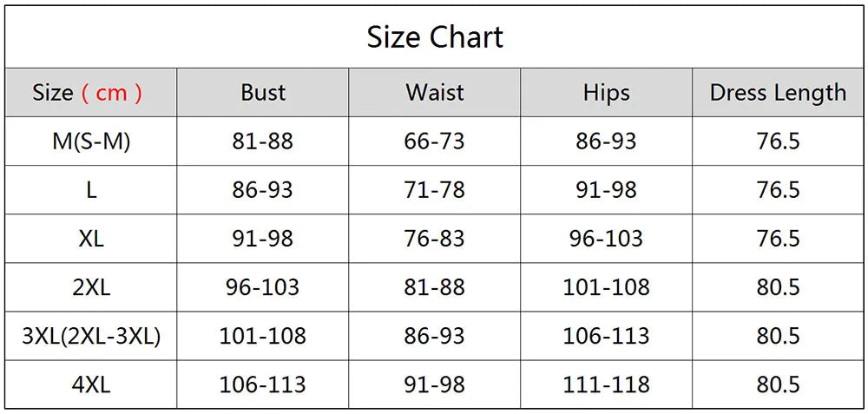The image size is (868, 414).
Task: Click the L size row label
Action: pos(91,190)
